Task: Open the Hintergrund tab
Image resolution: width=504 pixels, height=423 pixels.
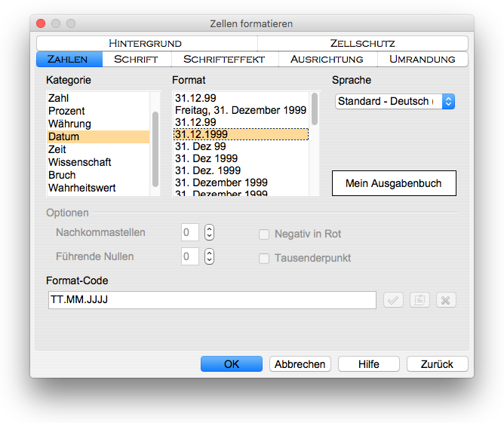Action: point(145,44)
